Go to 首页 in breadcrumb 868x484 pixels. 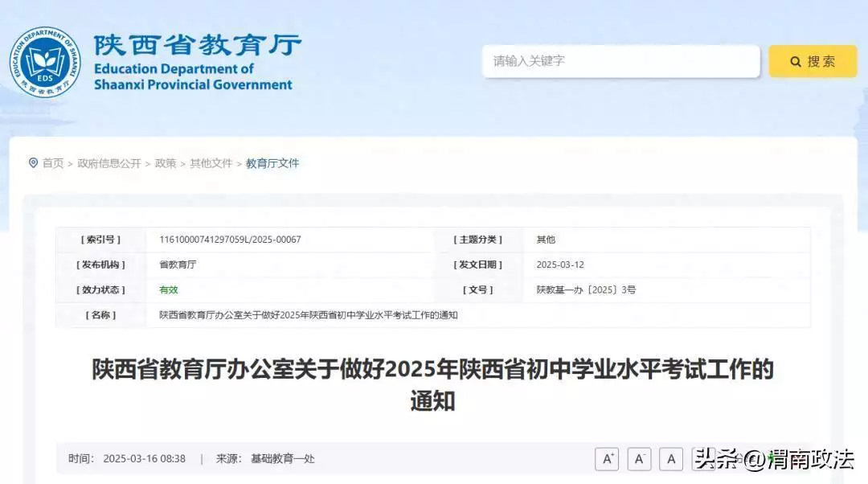pyautogui.click(x=53, y=163)
